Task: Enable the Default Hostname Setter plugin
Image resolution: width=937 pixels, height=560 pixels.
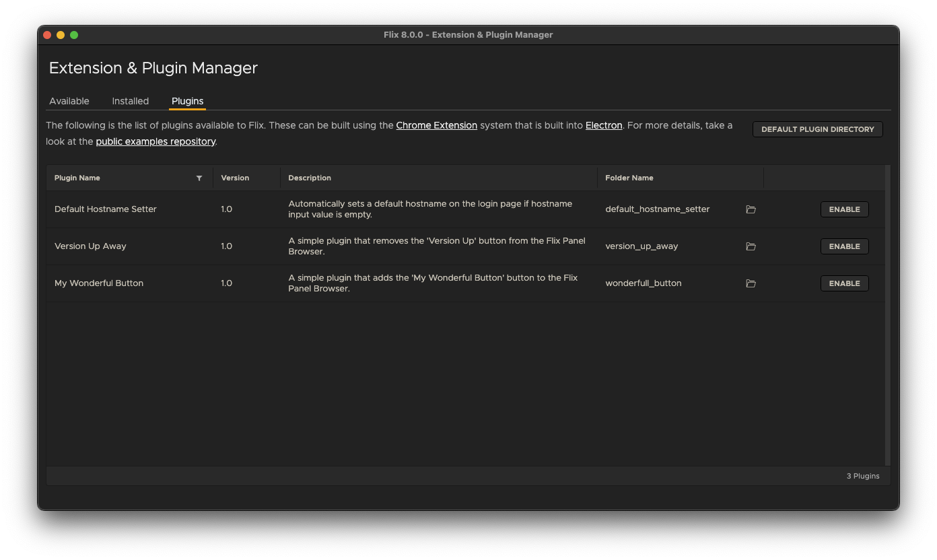Action: [x=844, y=209]
